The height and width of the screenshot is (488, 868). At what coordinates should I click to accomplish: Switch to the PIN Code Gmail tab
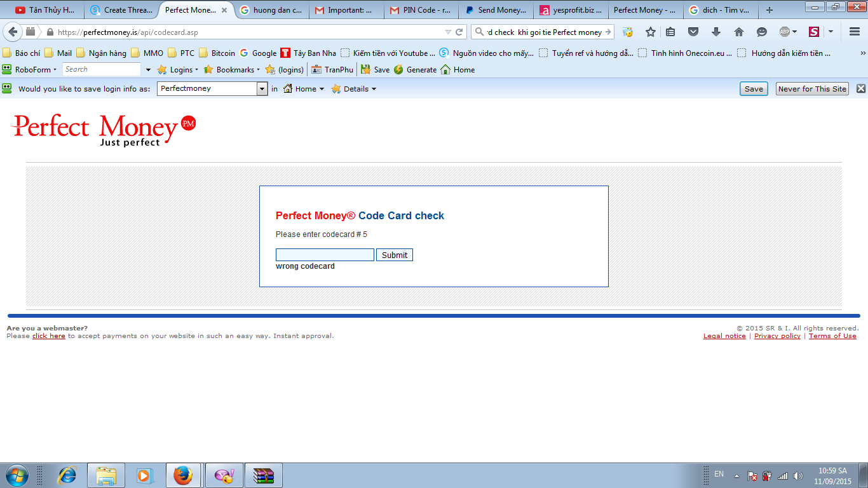(421, 10)
